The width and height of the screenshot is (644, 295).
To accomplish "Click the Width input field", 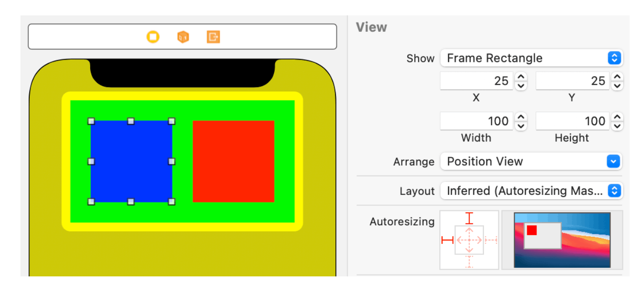I will pyautogui.click(x=476, y=121).
